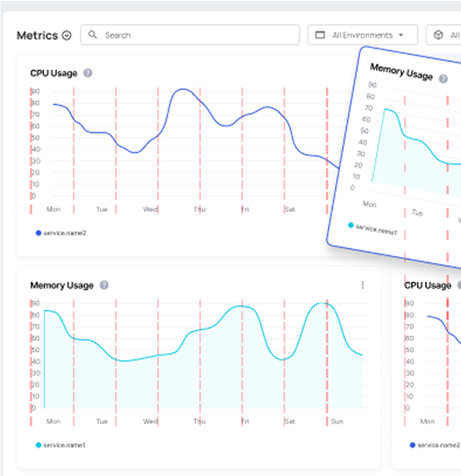Click the help icon next to the bottom Memory Usage title

click(104, 285)
